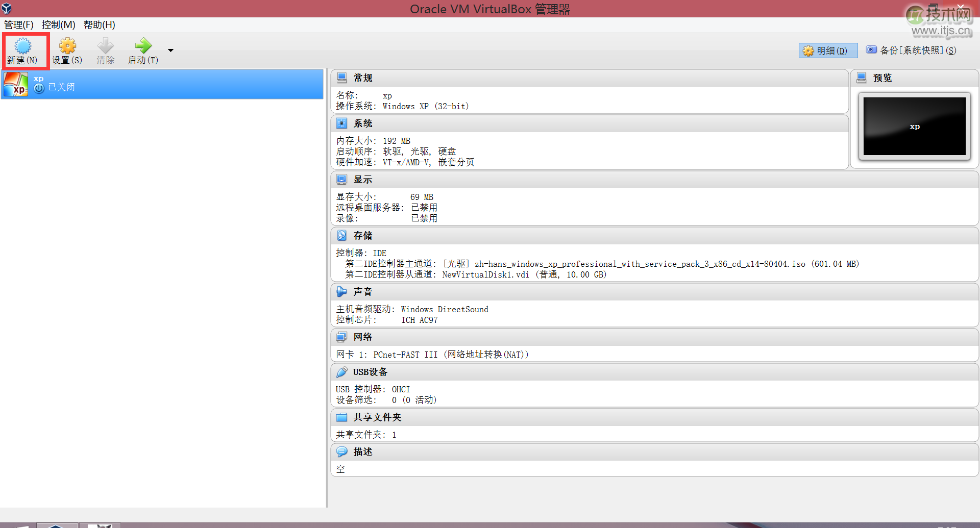Open the dropdown arrow beside 启动
Viewport: 980px width, 528px height.
coord(170,51)
